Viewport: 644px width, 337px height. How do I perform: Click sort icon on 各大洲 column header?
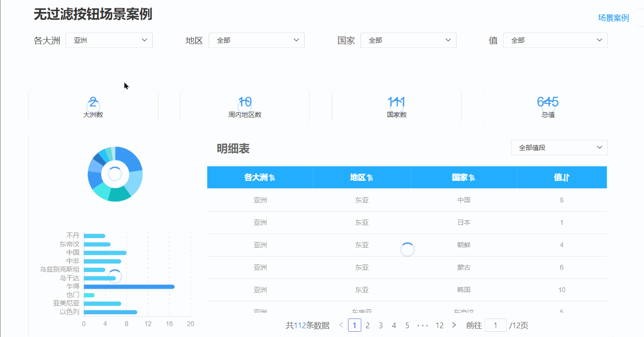(x=272, y=178)
